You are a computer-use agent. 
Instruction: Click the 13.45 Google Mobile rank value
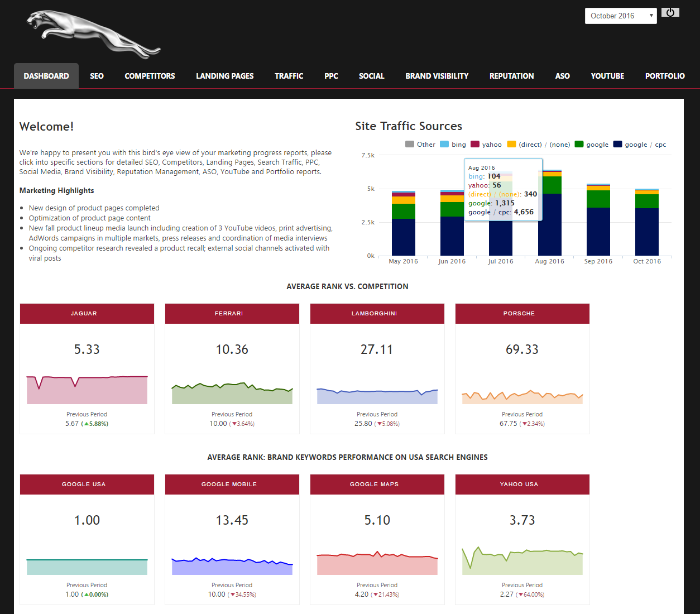tap(232, 520)
